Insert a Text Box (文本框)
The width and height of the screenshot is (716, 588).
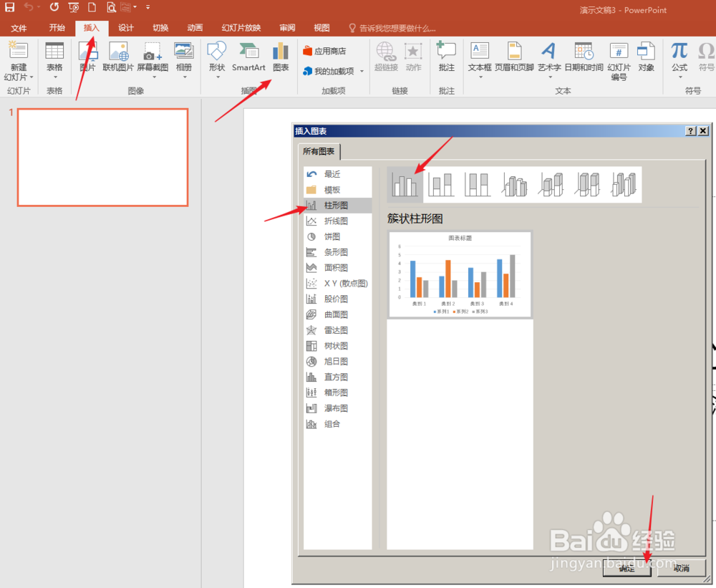(480, 61)
